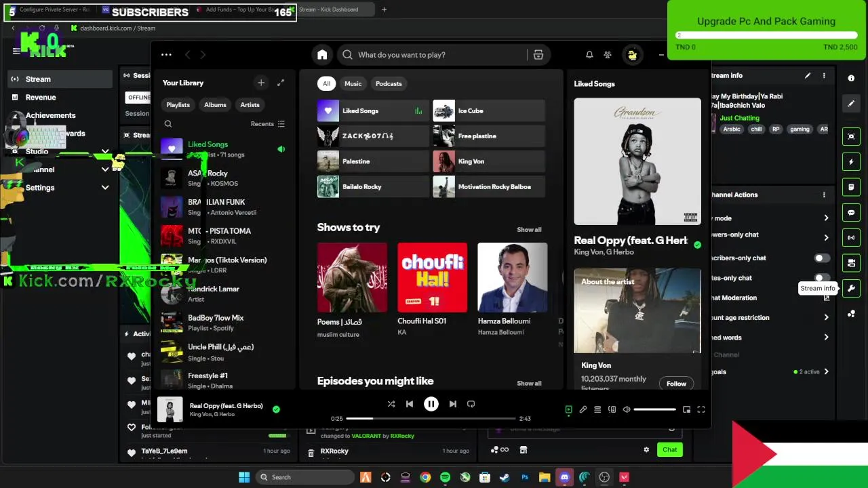Open Chat Moderation external link
868x488 pixels.
[827, 298]
